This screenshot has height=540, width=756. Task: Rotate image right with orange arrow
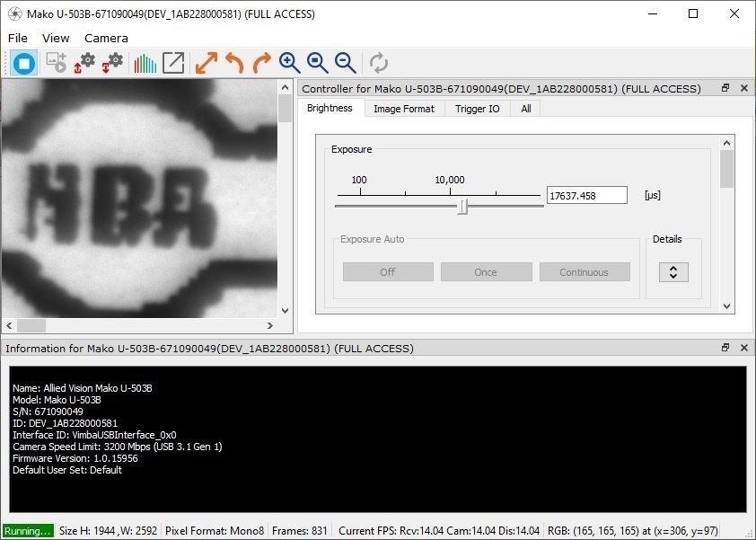pos(262,63)
